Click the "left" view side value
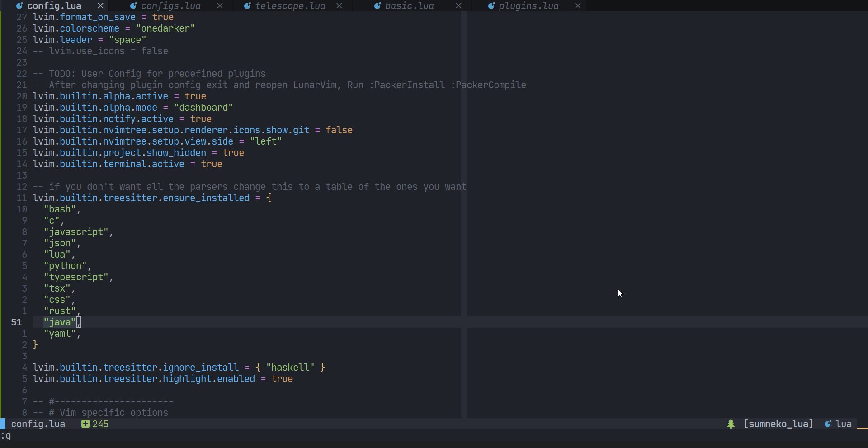 click(x=266, y=141)
